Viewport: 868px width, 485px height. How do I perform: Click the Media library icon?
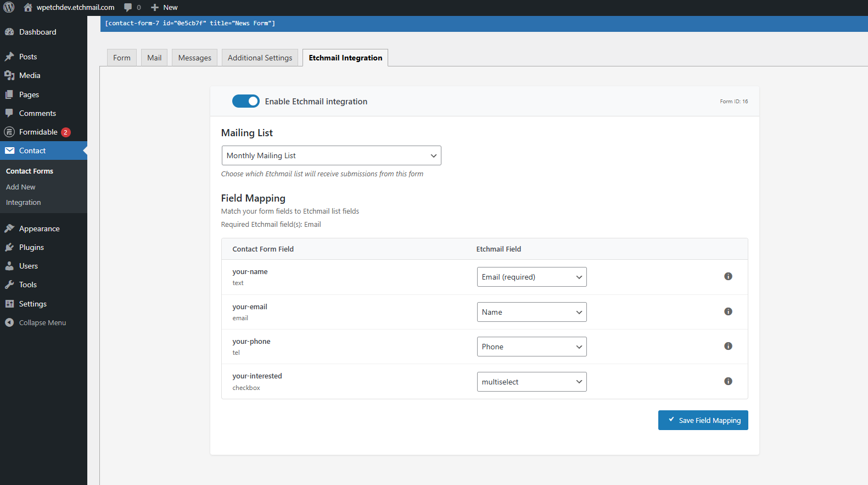9,75
